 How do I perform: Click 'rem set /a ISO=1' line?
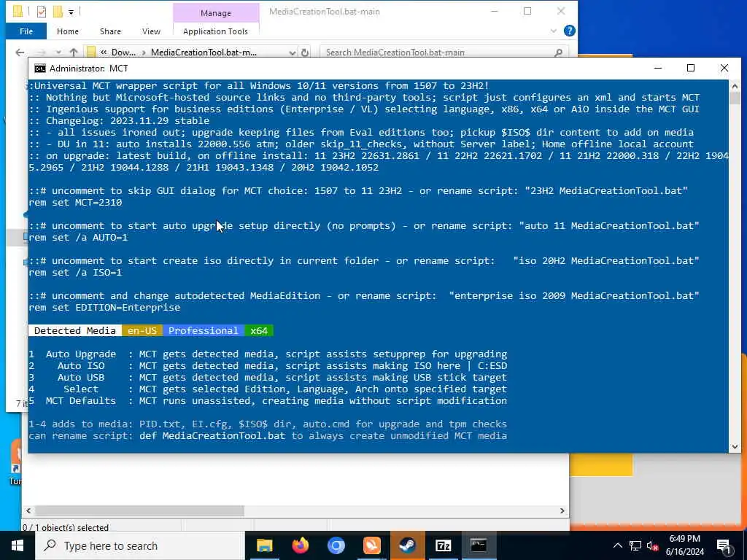click(x=75, y=273)
